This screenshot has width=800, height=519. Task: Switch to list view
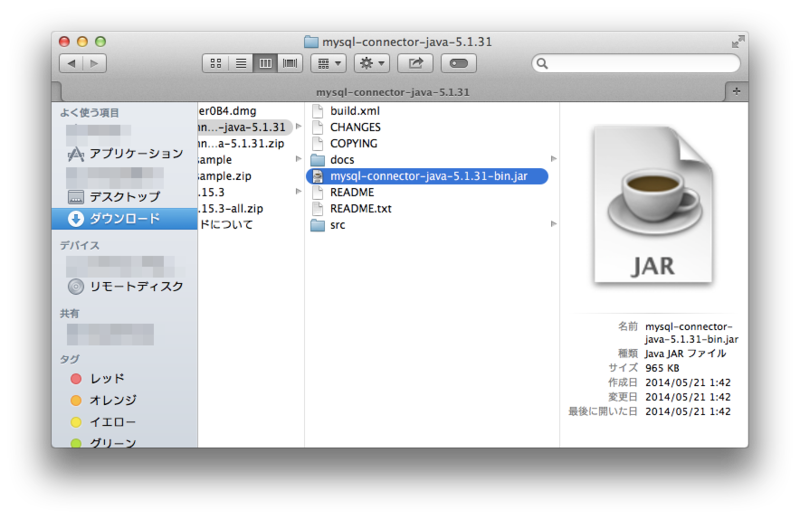(x=241, y=63)
